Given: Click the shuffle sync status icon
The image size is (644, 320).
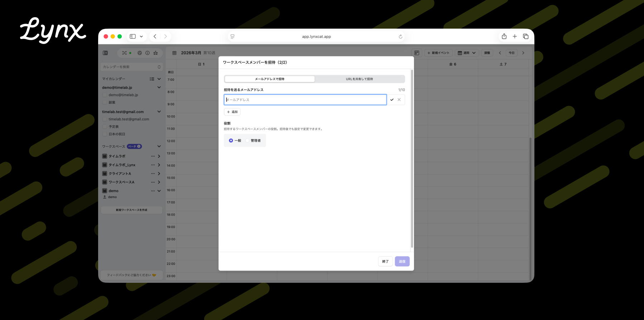Looking at the screenshot, I should pyautogui.click(x=124, y=53).
